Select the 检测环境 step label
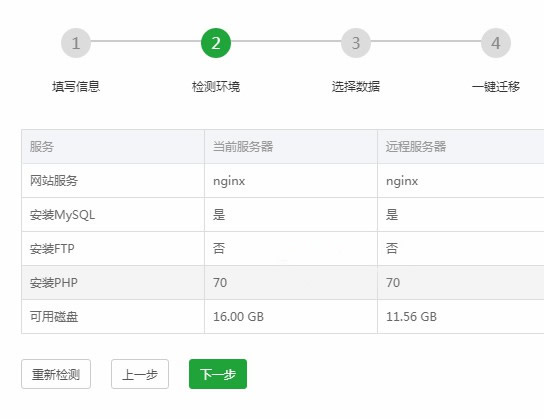 (216, 86)
